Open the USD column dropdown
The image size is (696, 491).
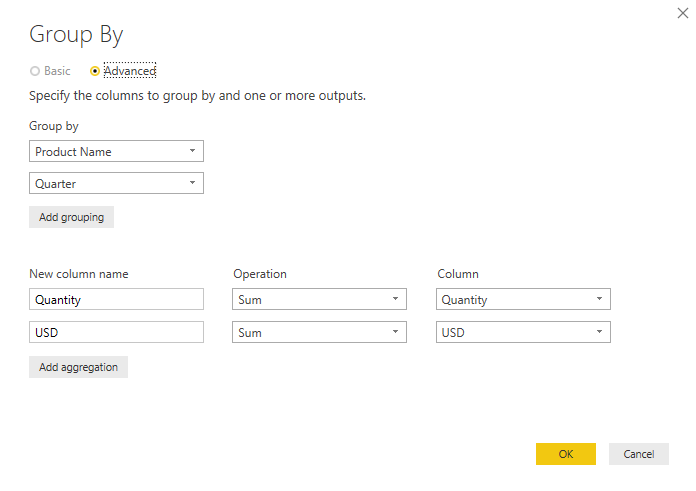523,333
